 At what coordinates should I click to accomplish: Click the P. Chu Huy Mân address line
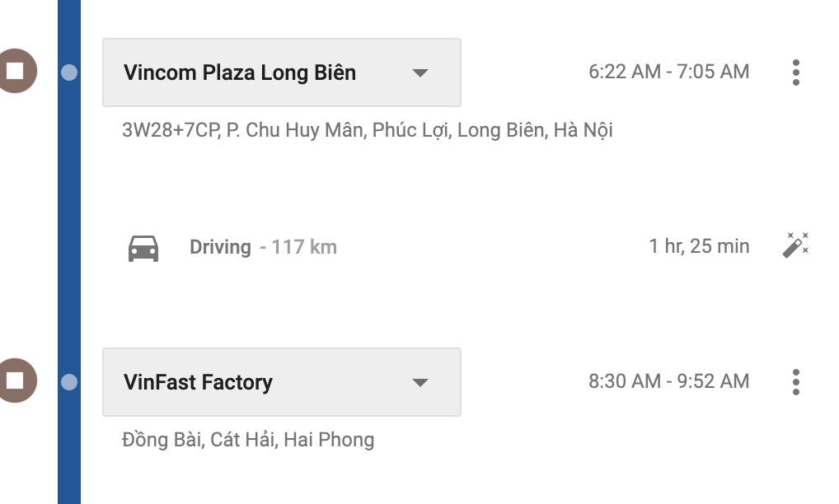pyautogui.click(x=367, y=130)
